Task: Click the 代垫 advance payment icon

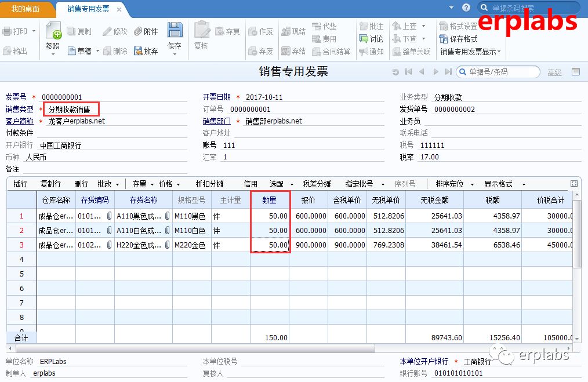Action: coord(317,26)
